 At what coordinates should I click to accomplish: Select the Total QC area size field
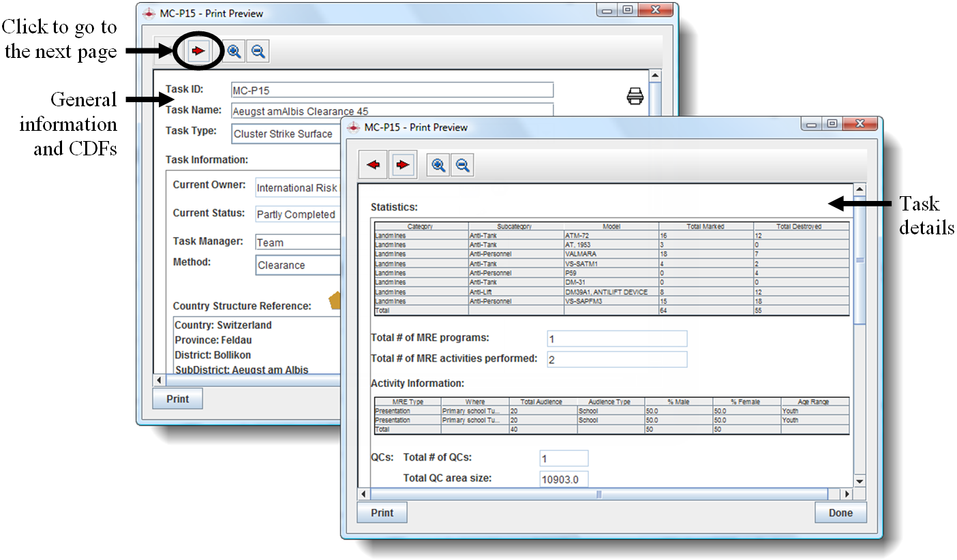coord(564,479)
